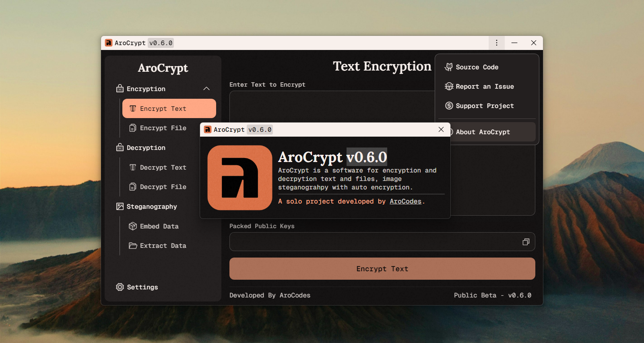Click the v0.6.0 version badge in main title bar
Screen dimensions: 644x343
(x=161, y=43)
